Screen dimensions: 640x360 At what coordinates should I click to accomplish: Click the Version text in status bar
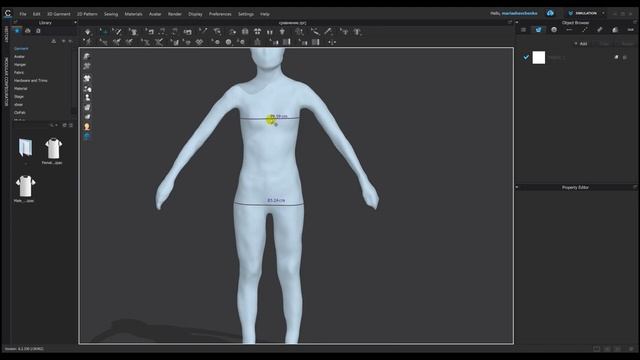(24, 349)
